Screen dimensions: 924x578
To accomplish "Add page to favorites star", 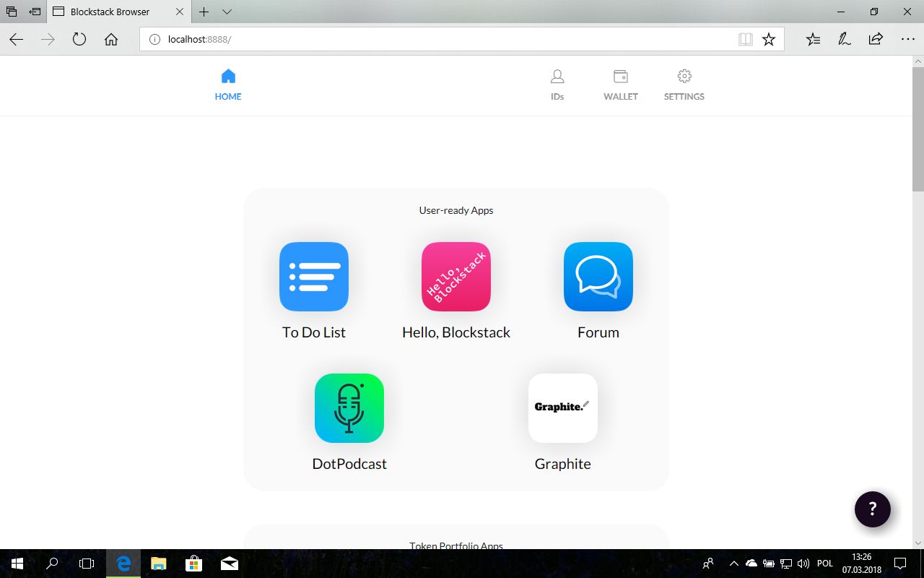I will coord(769,40).
